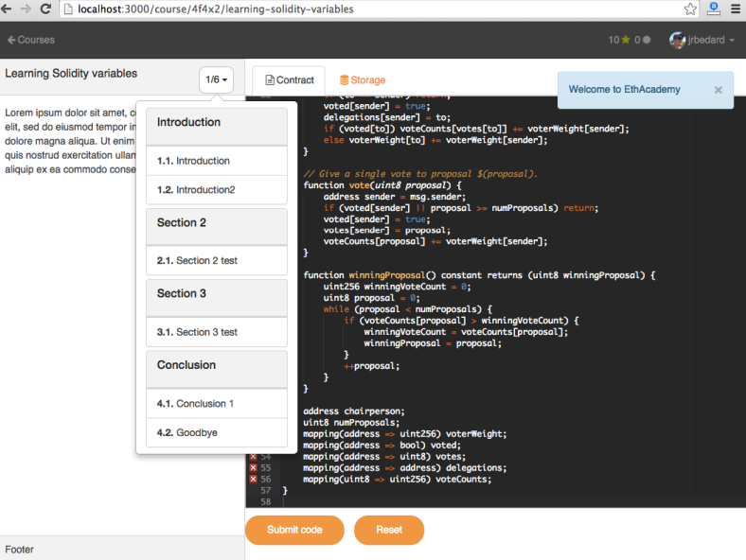Bookmark the page with the star icon
The height and width of the screenshot is (560, 746).
690,9
